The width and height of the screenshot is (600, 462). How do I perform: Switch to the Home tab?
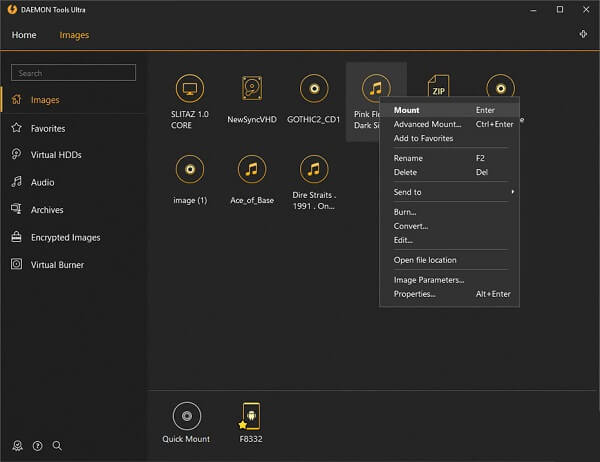(24, 35)
